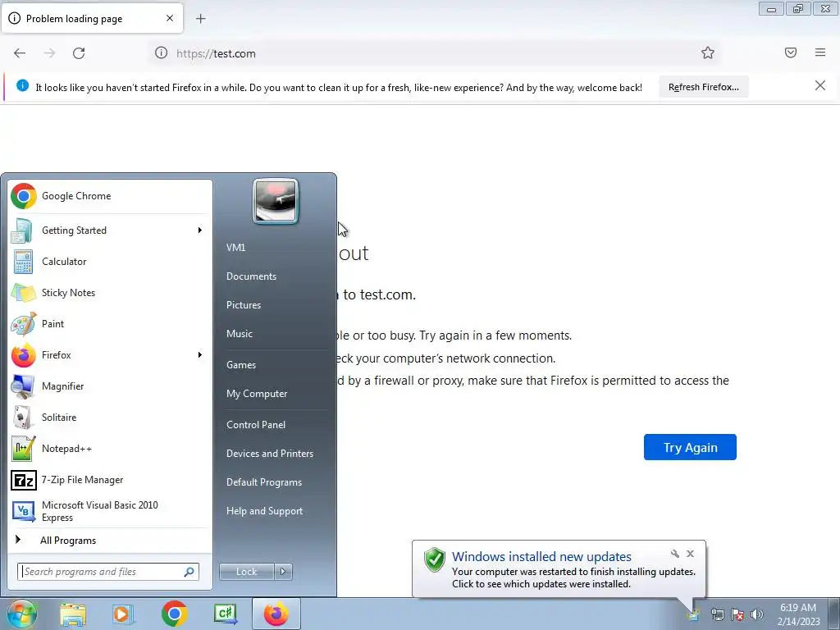Open Windows Media Player from taskbar
This screenshot has height=630, width=840.
(123, 614)
